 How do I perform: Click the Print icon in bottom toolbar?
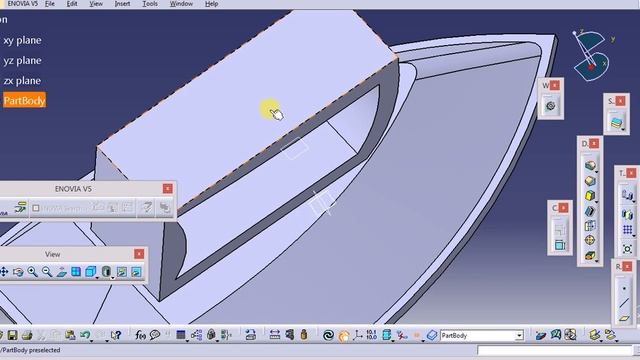pyautogui.click(x=27, y=336)
